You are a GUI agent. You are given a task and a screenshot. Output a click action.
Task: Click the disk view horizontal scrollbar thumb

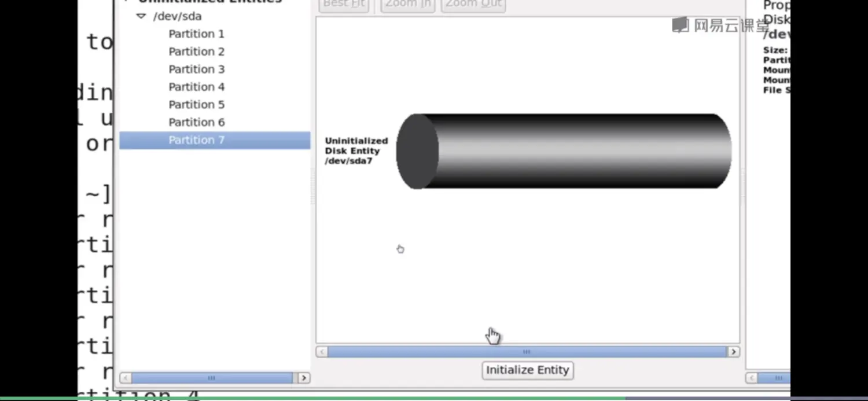(x=527, y=352)
